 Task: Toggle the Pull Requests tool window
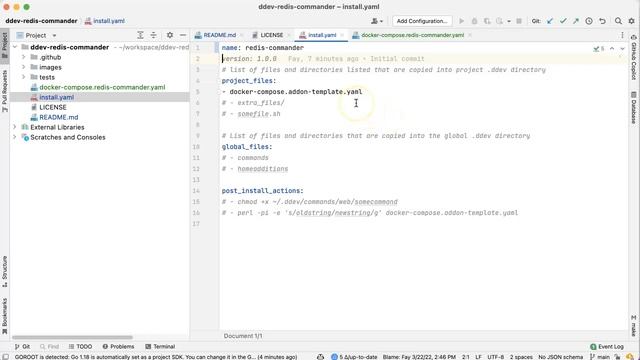(x=4, y=91)
